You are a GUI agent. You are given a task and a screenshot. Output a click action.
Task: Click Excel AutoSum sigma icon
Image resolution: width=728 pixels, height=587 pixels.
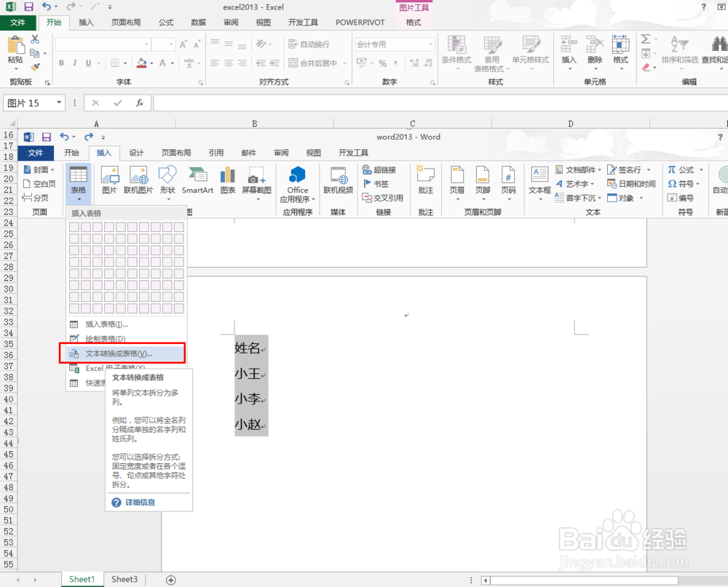646,39
